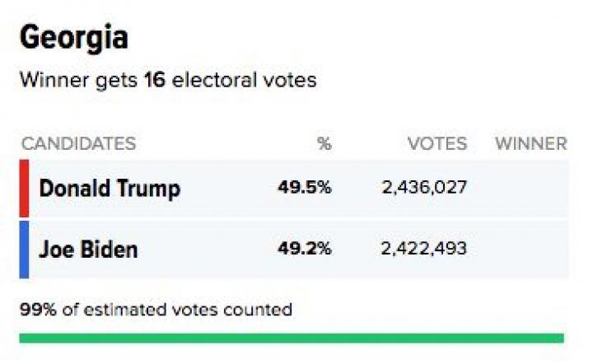
Task: Click Trump's vote count 2,436,027
Action: [x=424, y=188]
